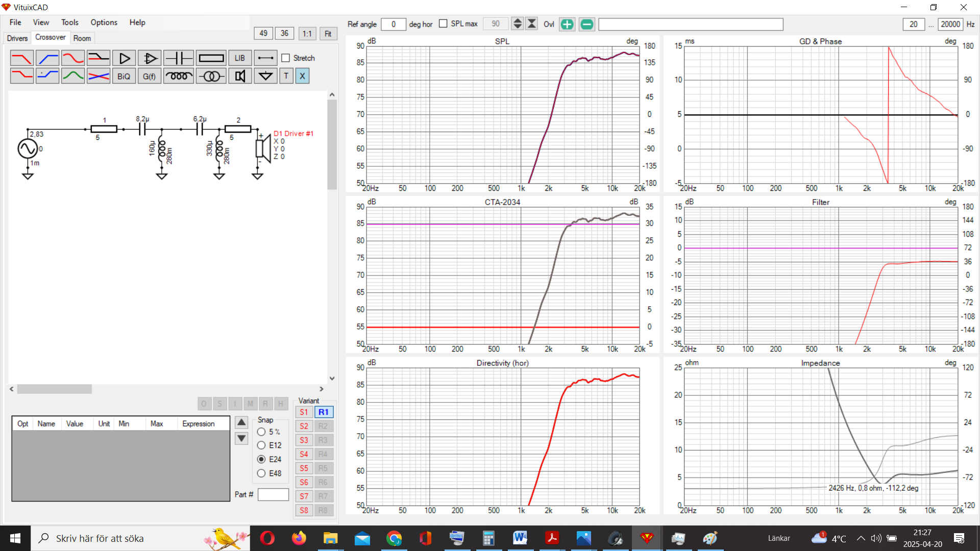Screen dimensions: 980x551
Task: Click the 49 grid size button
Action: pos(263,33)
